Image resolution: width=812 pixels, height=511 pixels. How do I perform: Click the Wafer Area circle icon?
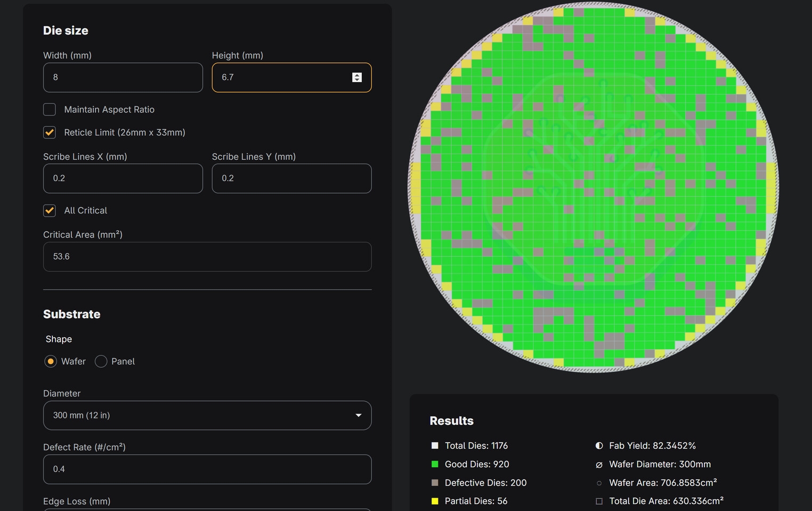pyautogui.click(x=599, y=483)
